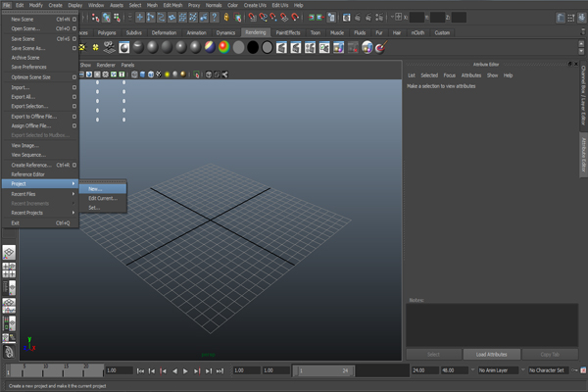
Task: Click the curves selection mask icon
Action: [162, 18]
